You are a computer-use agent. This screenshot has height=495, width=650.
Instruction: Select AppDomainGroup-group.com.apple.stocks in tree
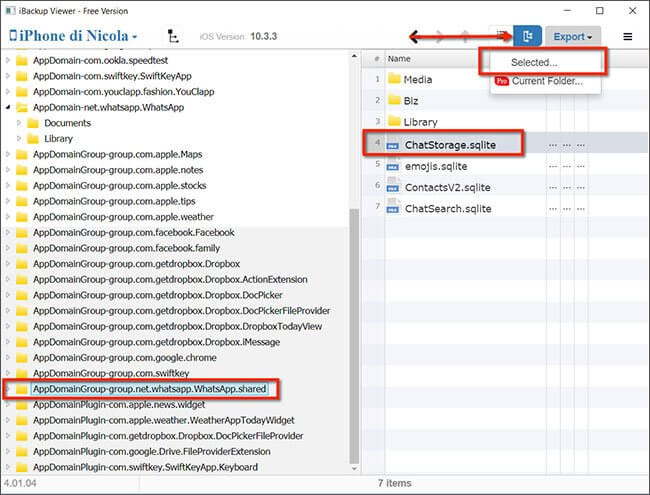pos(120,185)
